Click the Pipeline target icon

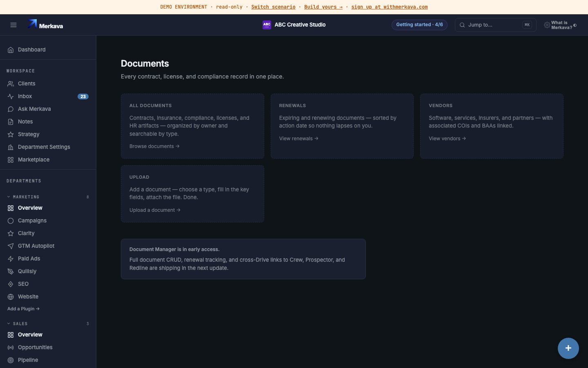point(11,360)
